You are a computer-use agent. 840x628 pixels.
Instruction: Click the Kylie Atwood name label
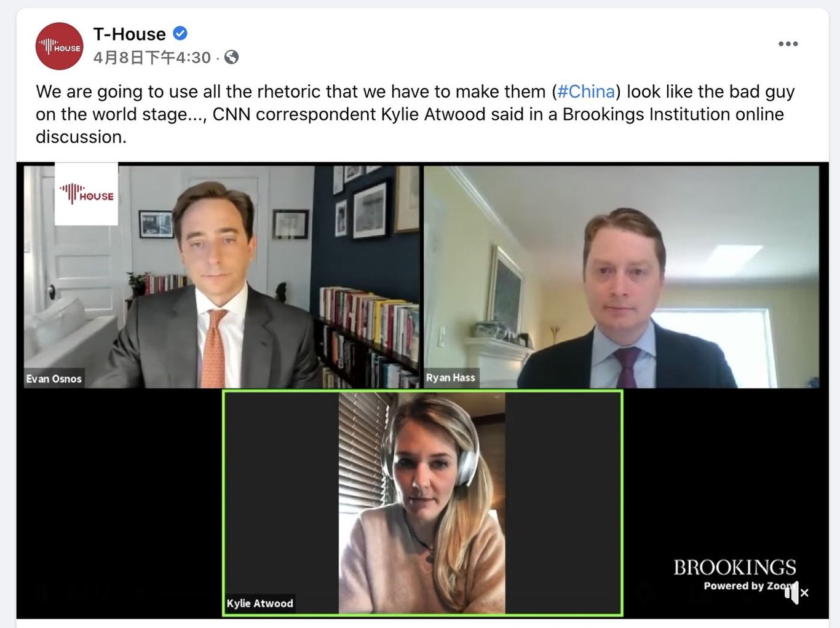point(260,603)
